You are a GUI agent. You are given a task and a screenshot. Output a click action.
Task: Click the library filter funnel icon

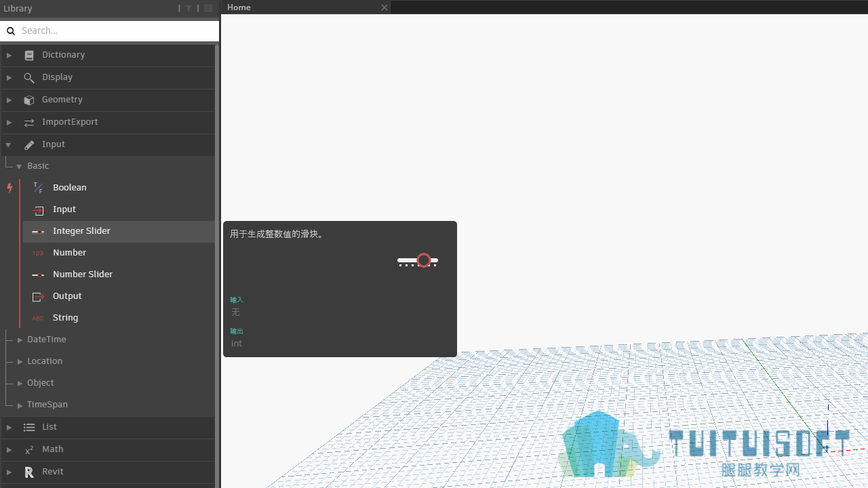(x=189, y=8)
